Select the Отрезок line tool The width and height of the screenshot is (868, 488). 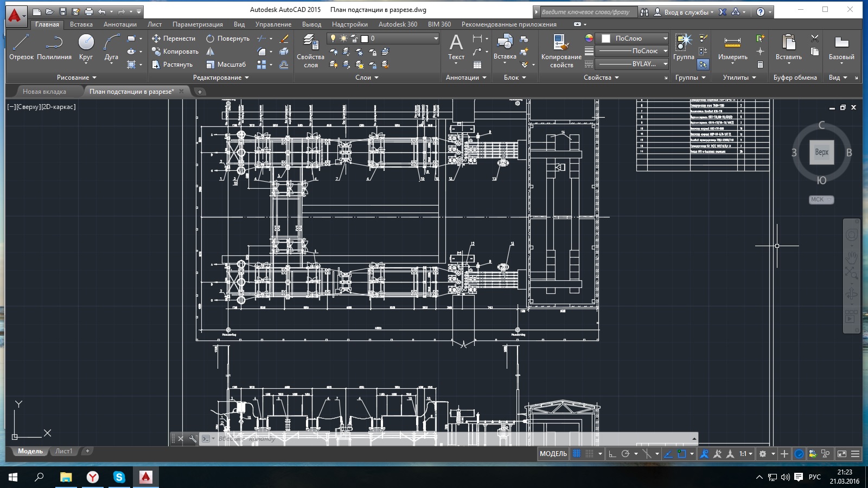[x=21, y=47]
